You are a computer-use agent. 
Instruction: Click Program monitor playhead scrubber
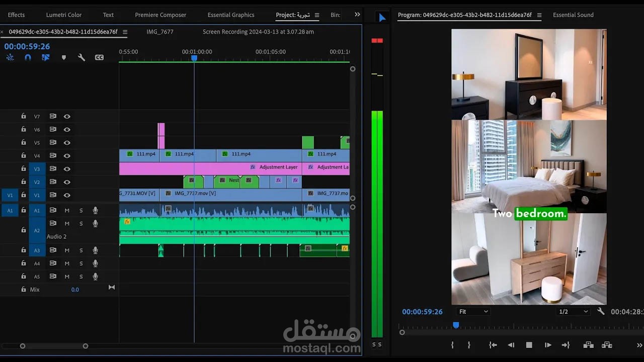click(456, 325)
